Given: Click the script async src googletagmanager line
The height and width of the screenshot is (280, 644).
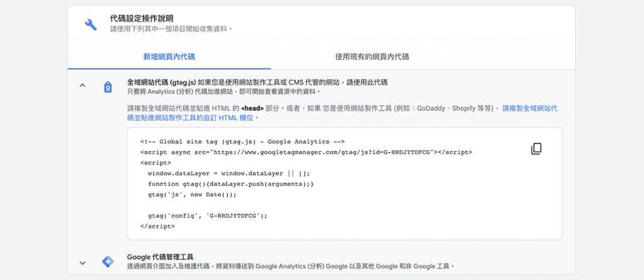Looking at the screenshot, I should (306, 152).
